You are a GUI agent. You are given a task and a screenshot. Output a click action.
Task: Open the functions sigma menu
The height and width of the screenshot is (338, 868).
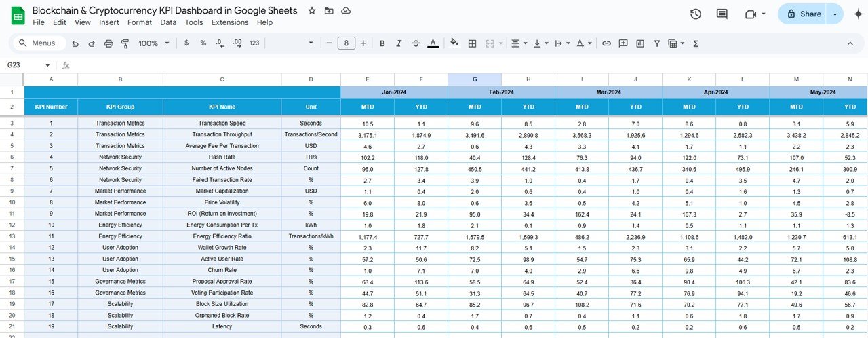tap(696, 43)
